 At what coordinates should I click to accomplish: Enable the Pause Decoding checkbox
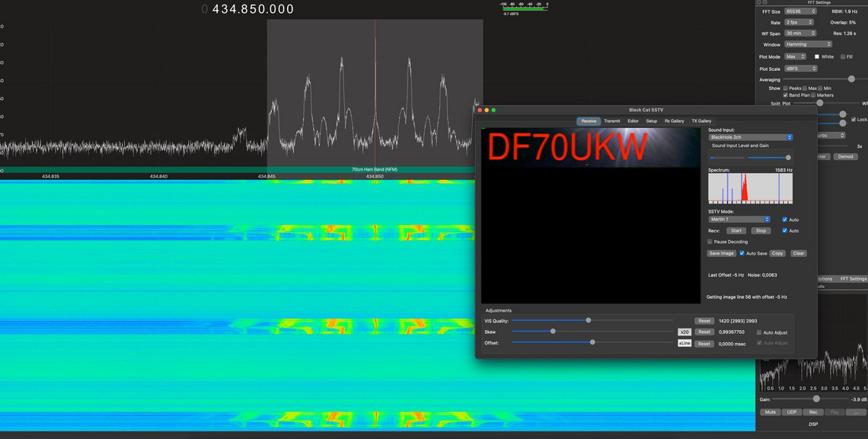(x=710, y=242)
